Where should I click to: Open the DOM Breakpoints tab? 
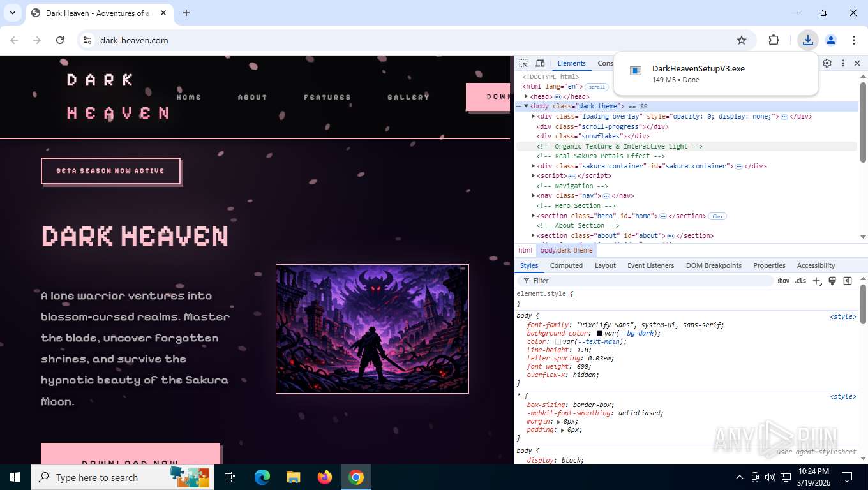(x=714, y=265)
